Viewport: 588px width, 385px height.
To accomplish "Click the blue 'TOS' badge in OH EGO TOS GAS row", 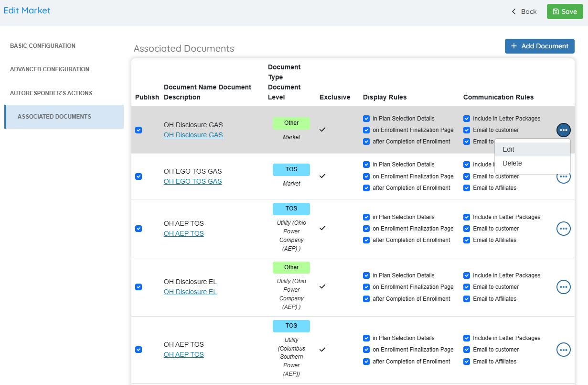I will pos(291,169).
